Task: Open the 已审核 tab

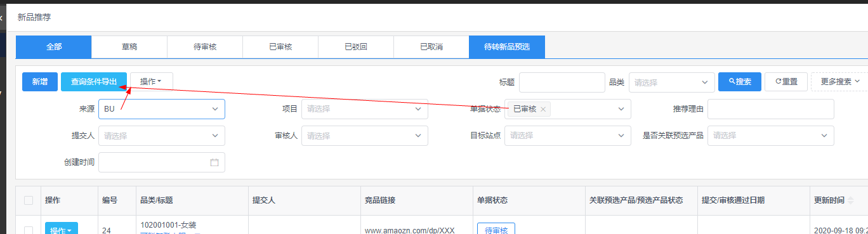Action: pyautogui.click(x=280, y=47)
